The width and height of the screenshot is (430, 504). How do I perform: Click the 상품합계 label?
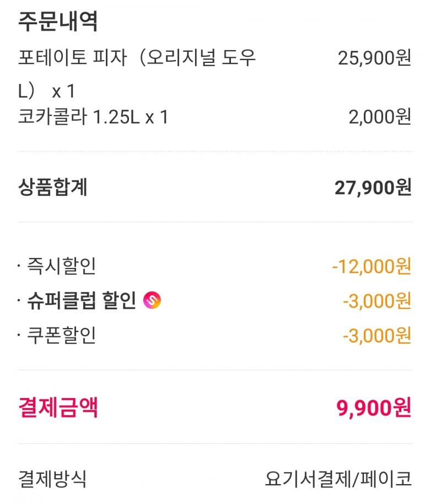click(52, 187)
